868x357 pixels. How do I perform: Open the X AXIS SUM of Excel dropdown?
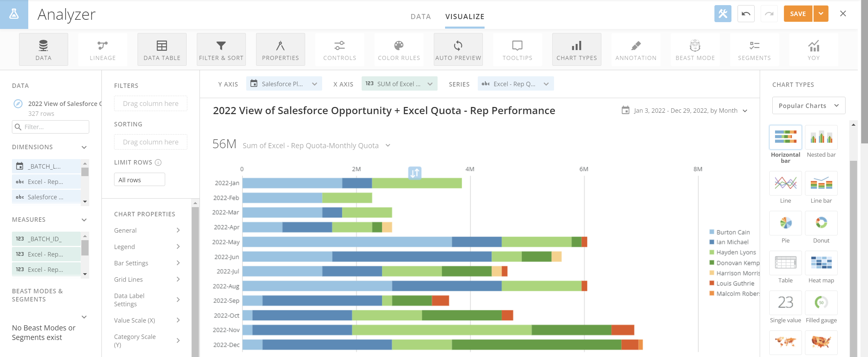pos(399,84)
